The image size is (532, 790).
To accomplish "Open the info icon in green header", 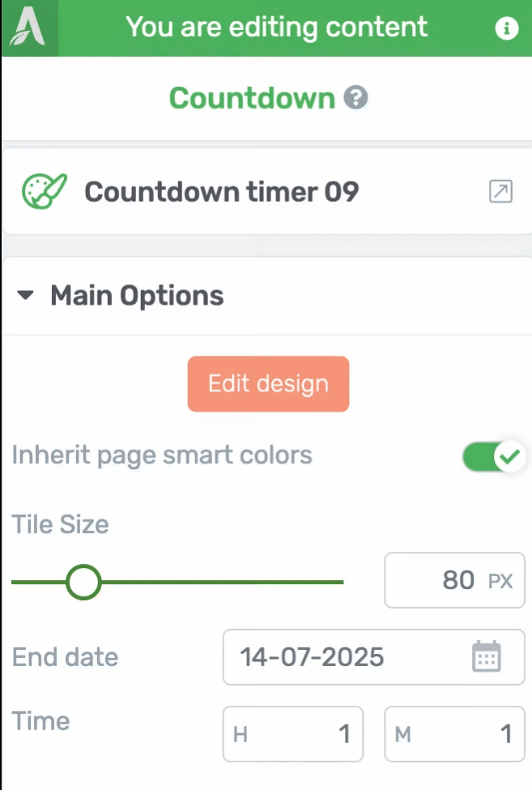I will (x=506, y=28).
